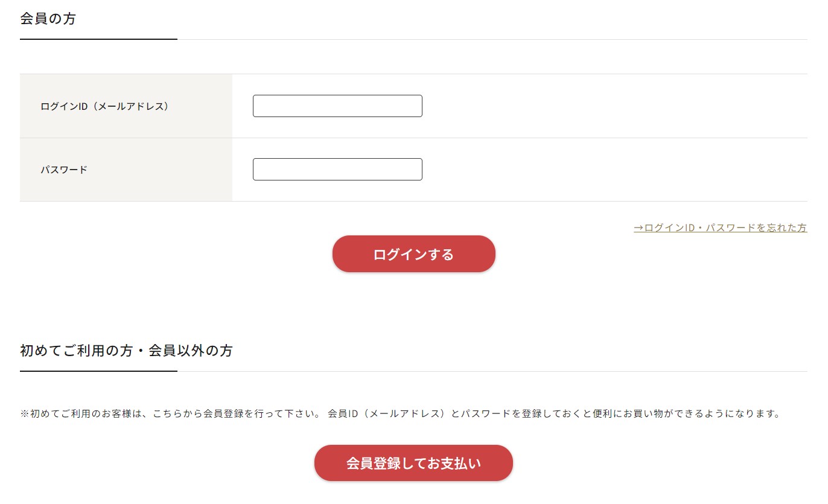This screenshot has width=828, height=504.
Task: Click the dark underline below 初めてご利用の方 heading
Action: click(98, 371)
